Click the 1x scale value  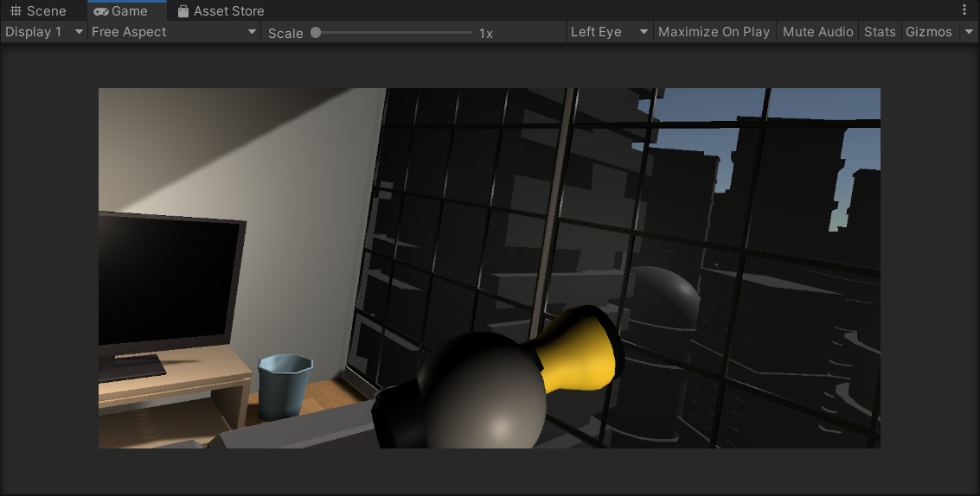486,33
